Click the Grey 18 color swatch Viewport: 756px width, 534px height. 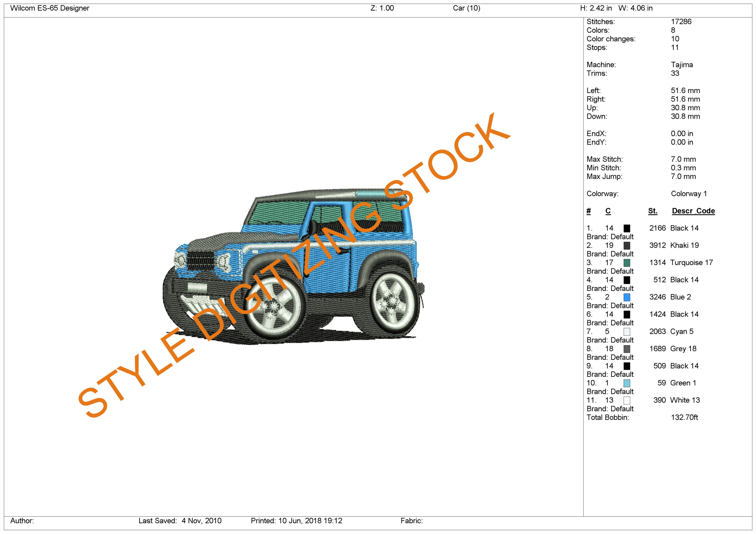pos(627,349)
